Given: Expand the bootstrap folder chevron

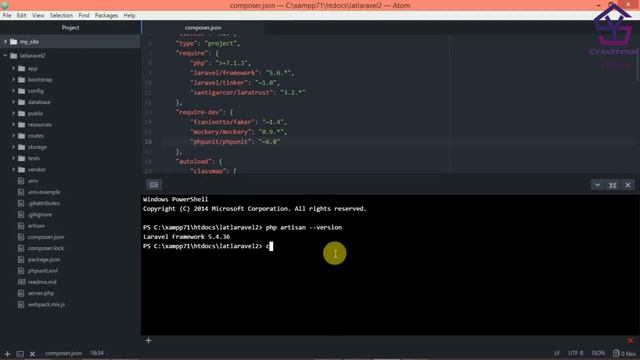Looking at the screenshot, I should click(x=13, y=80).
